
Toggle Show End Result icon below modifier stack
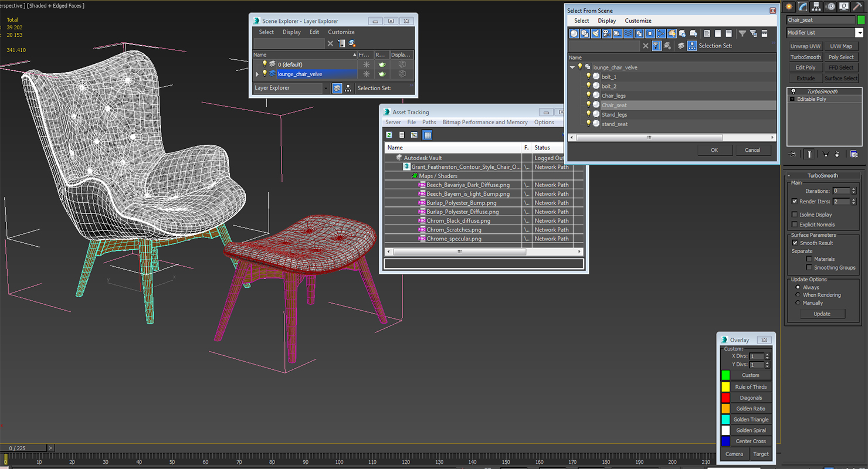809,154
